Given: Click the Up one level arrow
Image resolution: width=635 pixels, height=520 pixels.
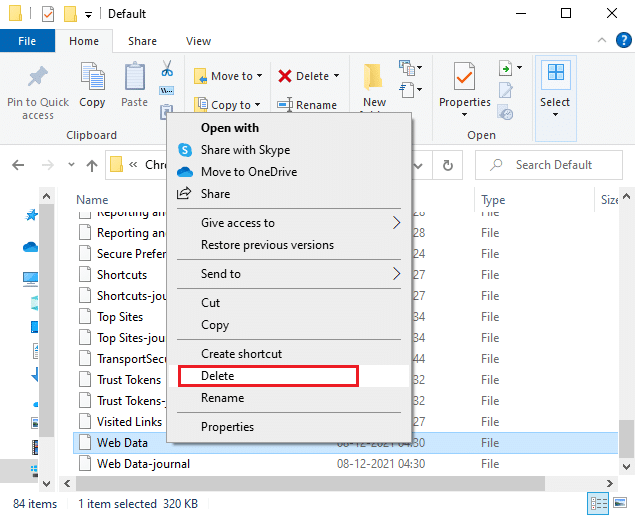Looking at the screenshot, I should point(92,165).
